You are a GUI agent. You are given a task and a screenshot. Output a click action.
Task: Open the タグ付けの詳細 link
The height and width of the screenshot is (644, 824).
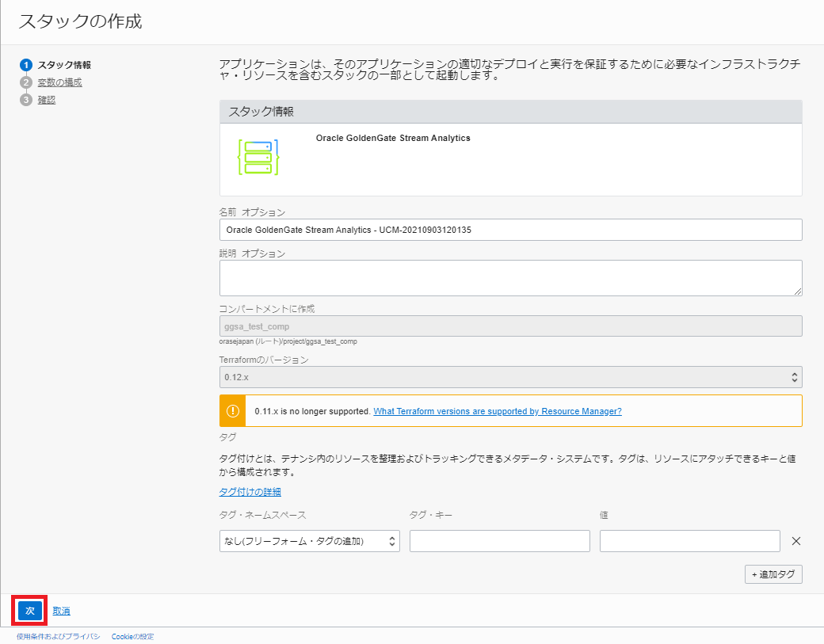click(250, 492)
